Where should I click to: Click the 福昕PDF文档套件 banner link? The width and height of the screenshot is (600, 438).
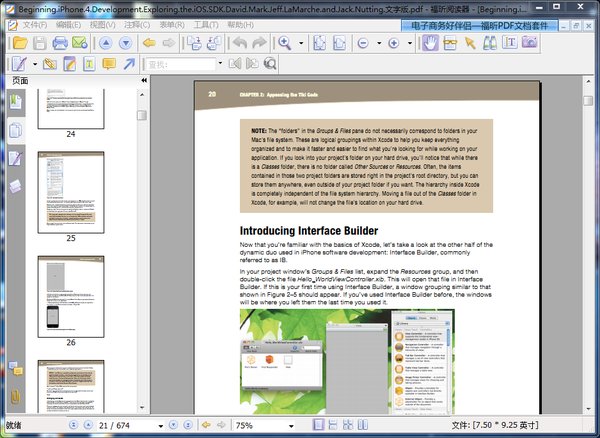pos(479,26)
